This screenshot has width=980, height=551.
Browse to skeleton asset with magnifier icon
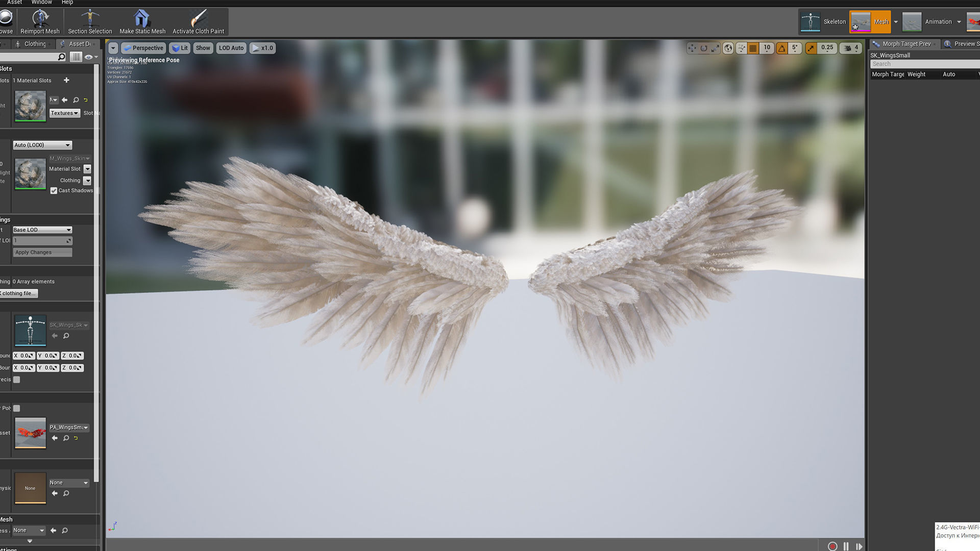point(66,336)
